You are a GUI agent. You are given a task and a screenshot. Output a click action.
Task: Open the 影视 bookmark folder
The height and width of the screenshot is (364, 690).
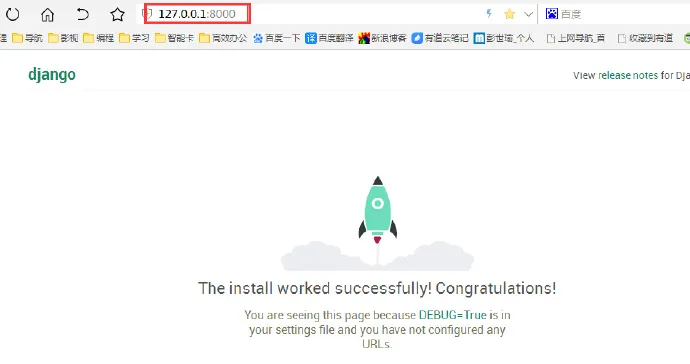pos(63,38)
